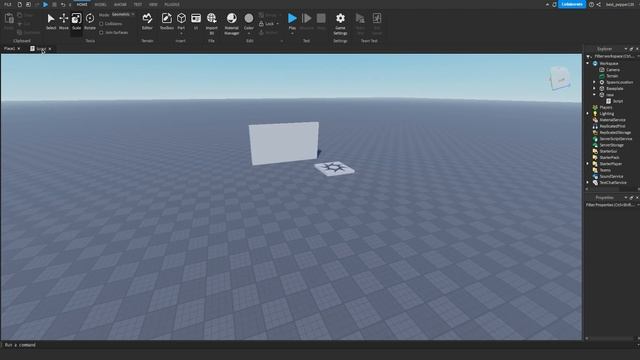Open the FILE menu
Screen dimensions: 640x360
point(7,4)
